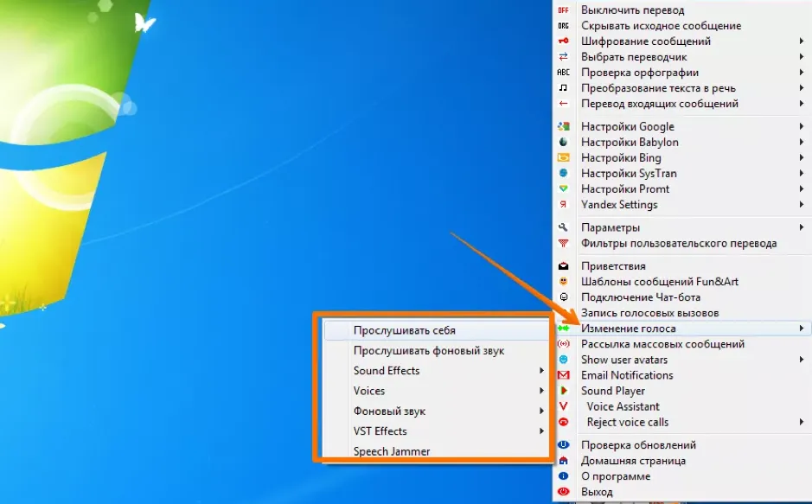
Task: Expand Выбрать переводчик submenu arrow
Action: tap(801, 56)
